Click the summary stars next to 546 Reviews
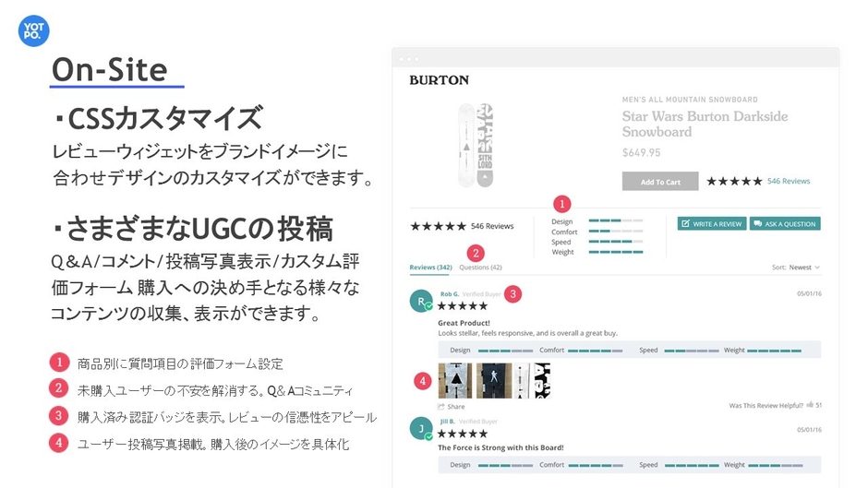Viewport: 868px width, 488px height. [x=438, y=226]
